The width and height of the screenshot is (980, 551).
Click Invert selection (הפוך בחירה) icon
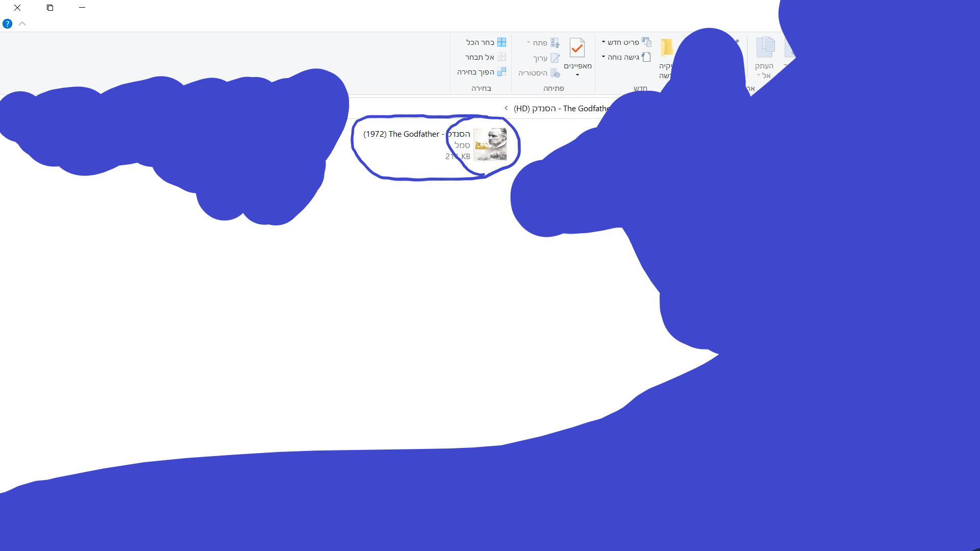501,72
